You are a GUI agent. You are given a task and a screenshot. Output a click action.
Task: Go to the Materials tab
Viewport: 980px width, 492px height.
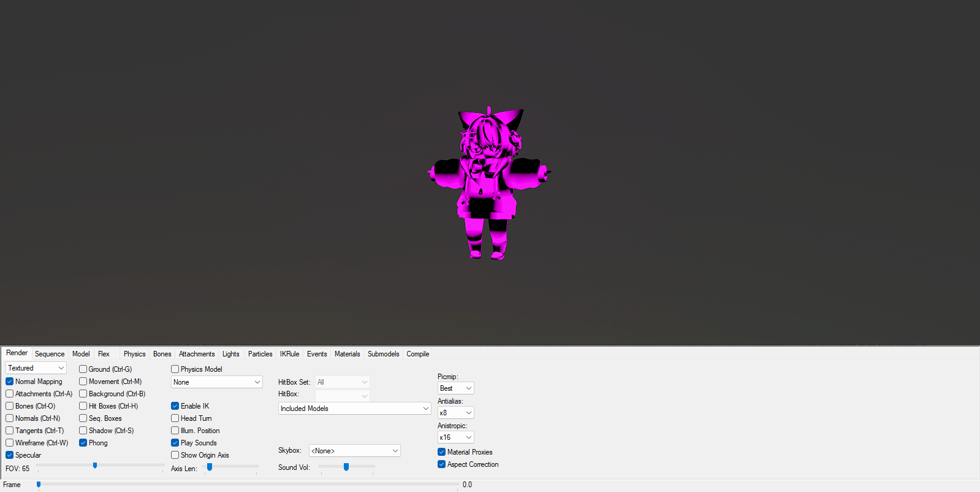point(348,354)
